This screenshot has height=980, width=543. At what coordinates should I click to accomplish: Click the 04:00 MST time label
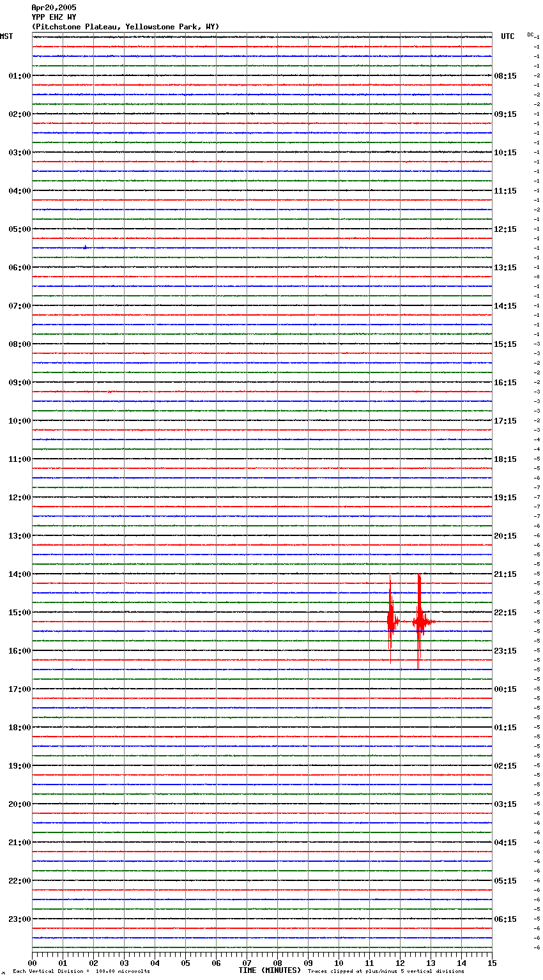[19, 191]
